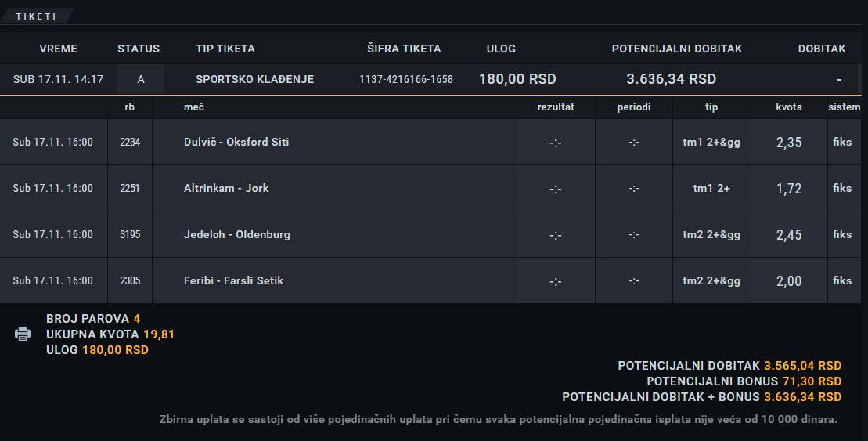The image size is (868, 441).
Task: Click the kvota column header
Action: 789,107
